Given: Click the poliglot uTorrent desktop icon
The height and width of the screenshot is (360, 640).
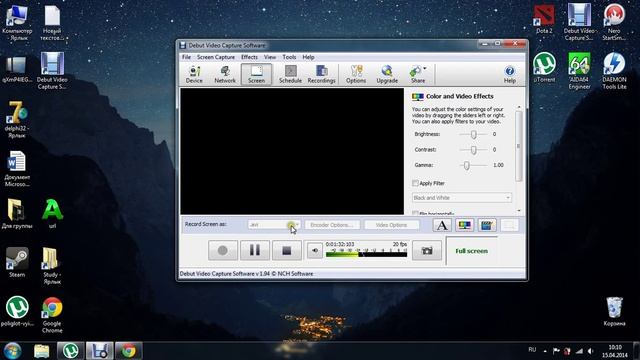Looking at the screenshot, I should (x=17, y=311).
